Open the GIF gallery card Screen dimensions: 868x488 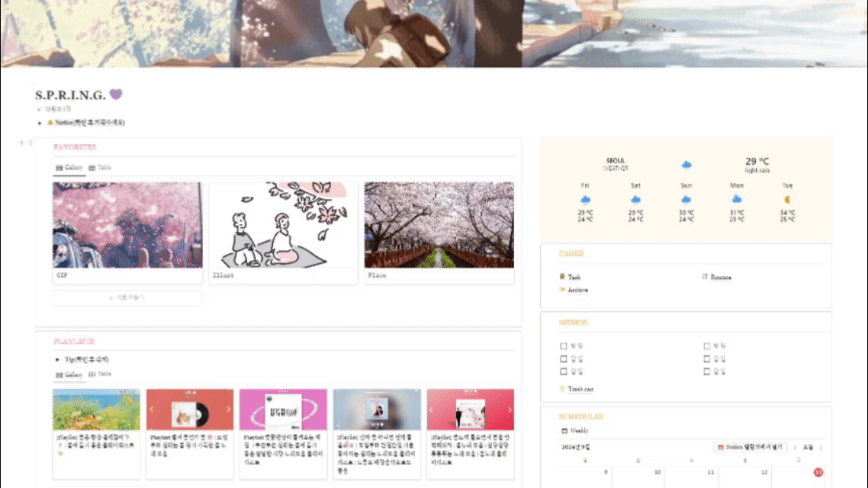click(128, 233)
